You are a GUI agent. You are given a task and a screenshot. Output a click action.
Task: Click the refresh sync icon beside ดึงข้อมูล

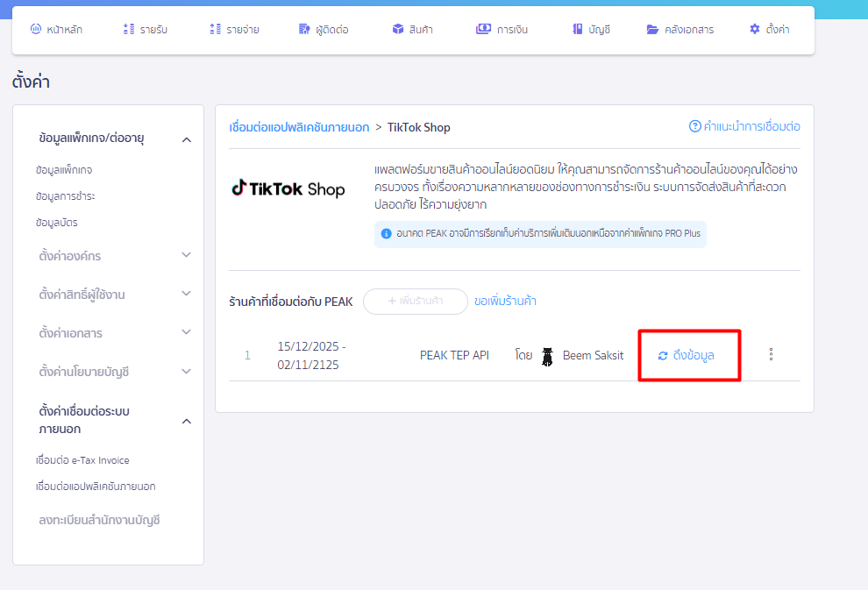tap(663, 355)
